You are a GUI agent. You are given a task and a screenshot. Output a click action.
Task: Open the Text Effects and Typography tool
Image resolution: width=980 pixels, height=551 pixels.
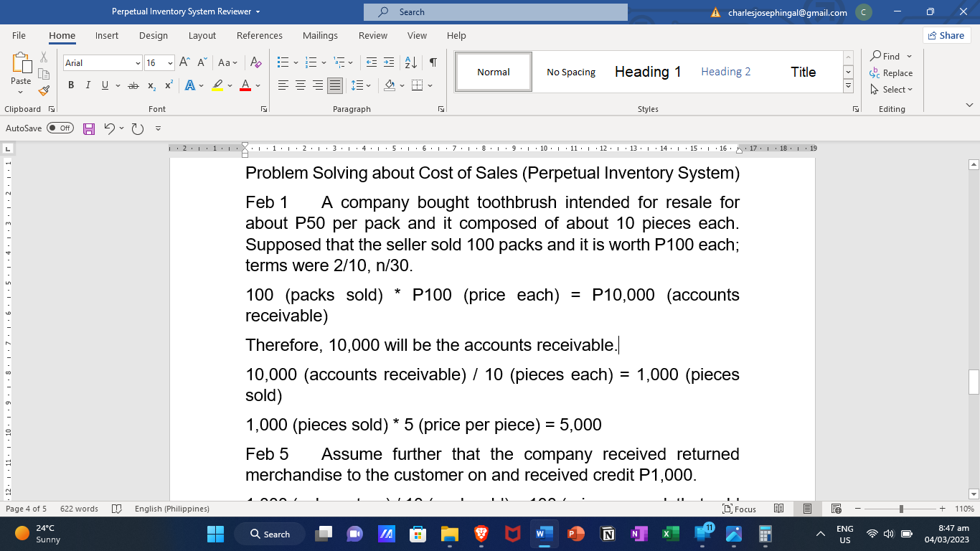(x=191, y=85)
